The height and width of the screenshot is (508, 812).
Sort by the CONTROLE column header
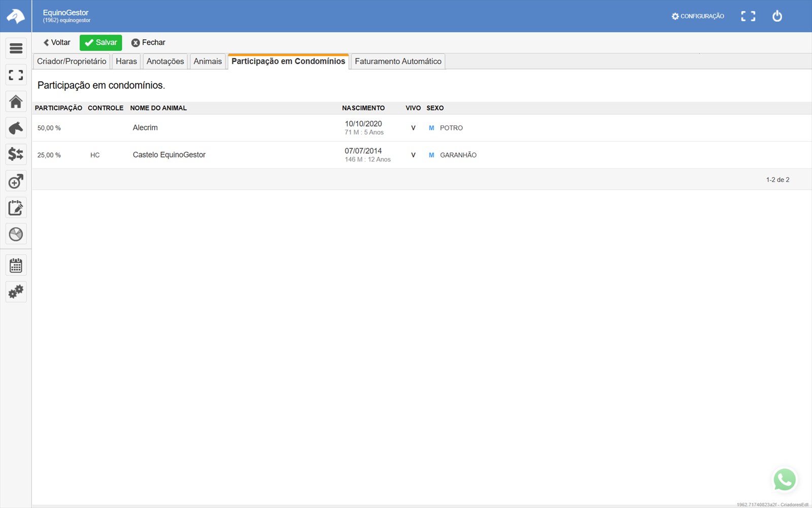tap(106, 108)
